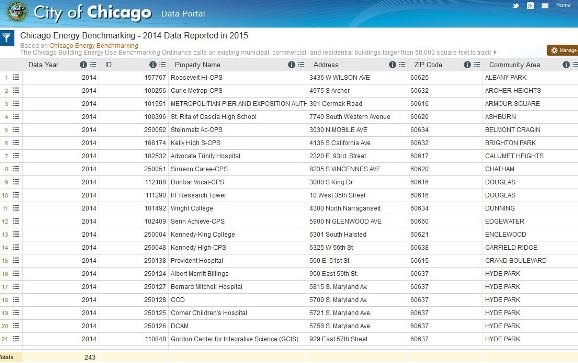Open row 1 list menu icon

coord(16,77)
